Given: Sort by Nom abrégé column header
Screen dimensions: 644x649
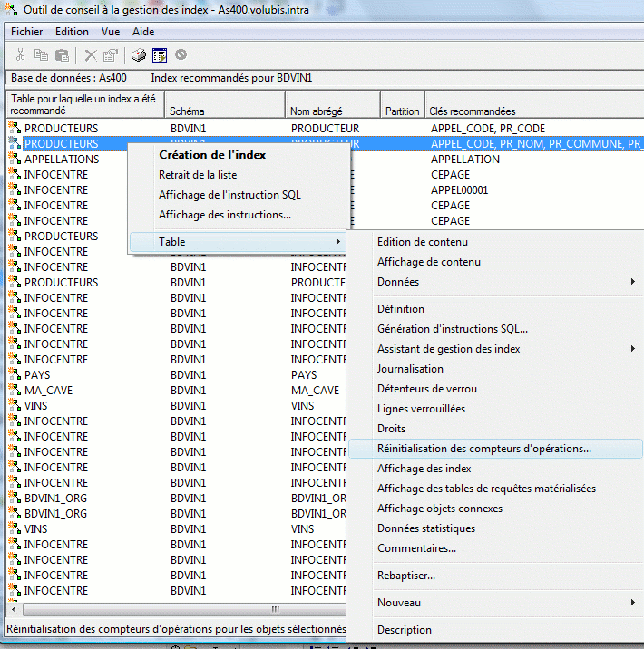Looking at the screenshot, I should tap(333, 104).
